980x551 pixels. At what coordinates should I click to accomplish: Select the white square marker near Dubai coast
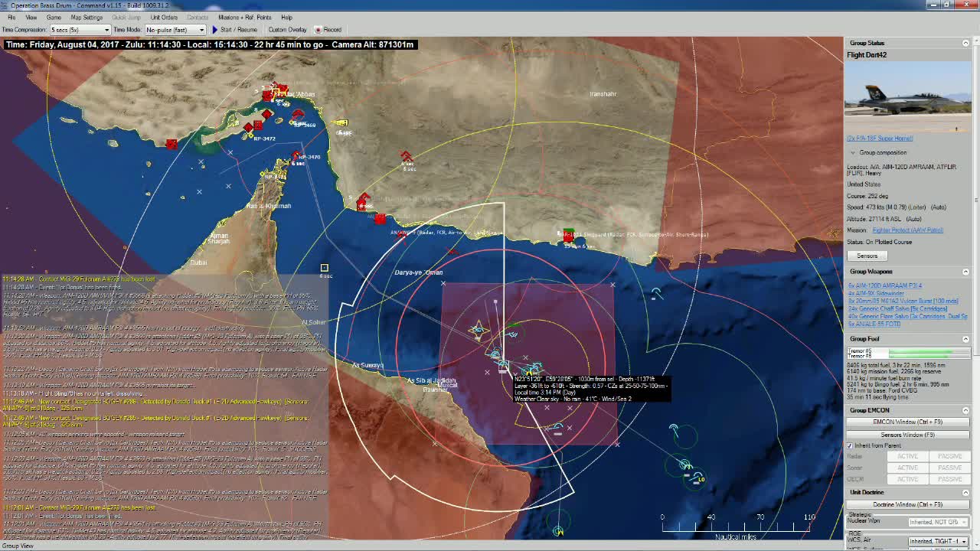tap(324, 268)
